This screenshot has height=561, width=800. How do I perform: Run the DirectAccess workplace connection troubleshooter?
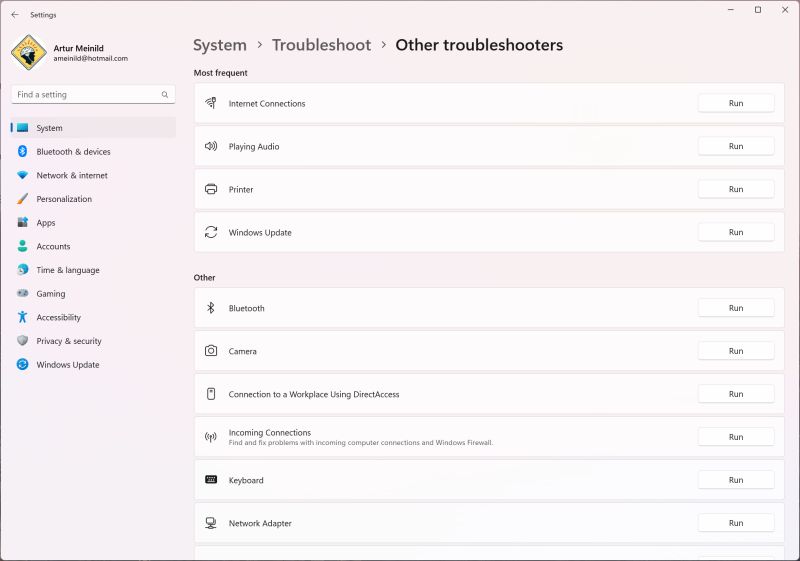tap(736, 394)
